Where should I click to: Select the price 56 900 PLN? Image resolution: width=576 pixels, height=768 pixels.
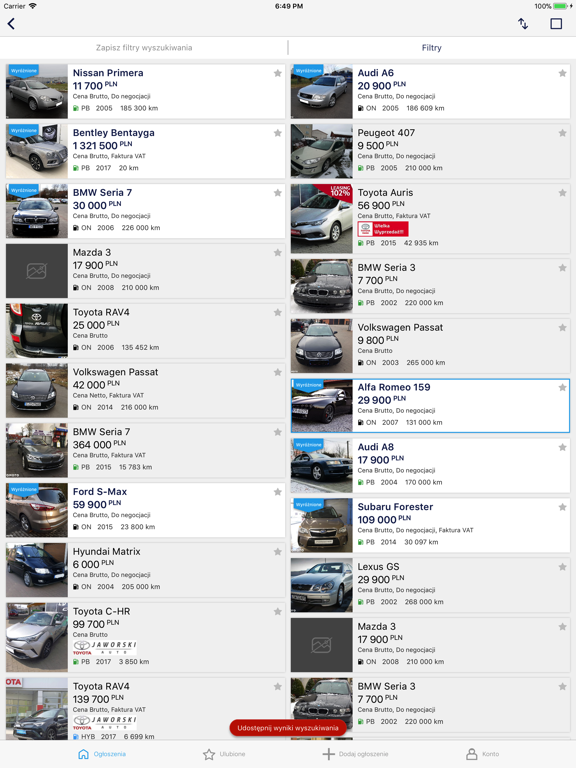(381, 205)
